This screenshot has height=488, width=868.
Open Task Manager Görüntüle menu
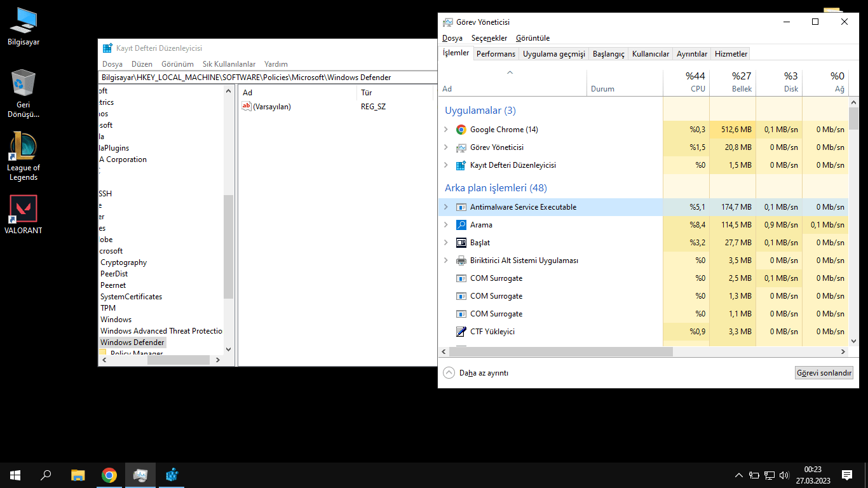(532, 38)
